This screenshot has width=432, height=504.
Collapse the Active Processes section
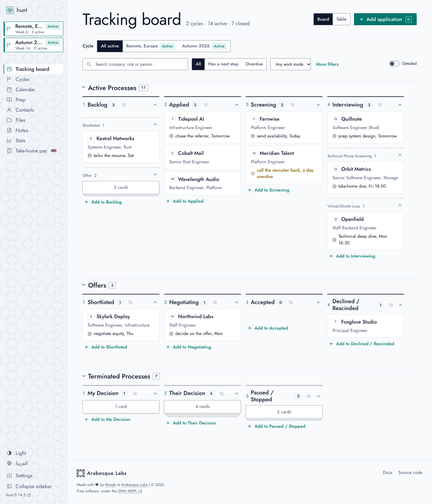tap(84, 88)
